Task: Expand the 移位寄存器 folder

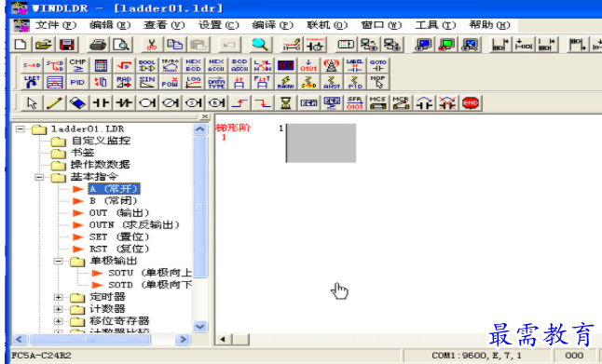Action: click(x=58, y=321)
